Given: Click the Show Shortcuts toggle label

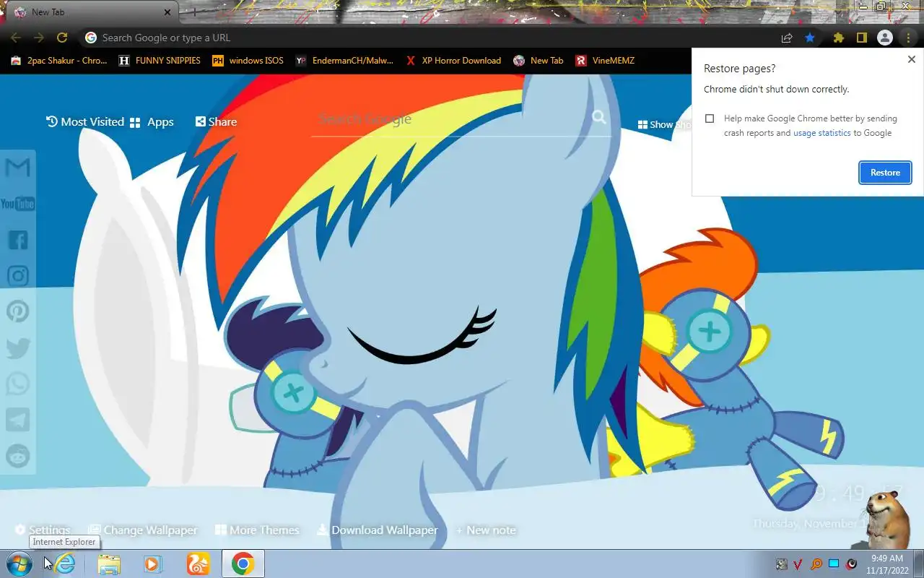Looking at the screenshot, I should click(664, 124).
